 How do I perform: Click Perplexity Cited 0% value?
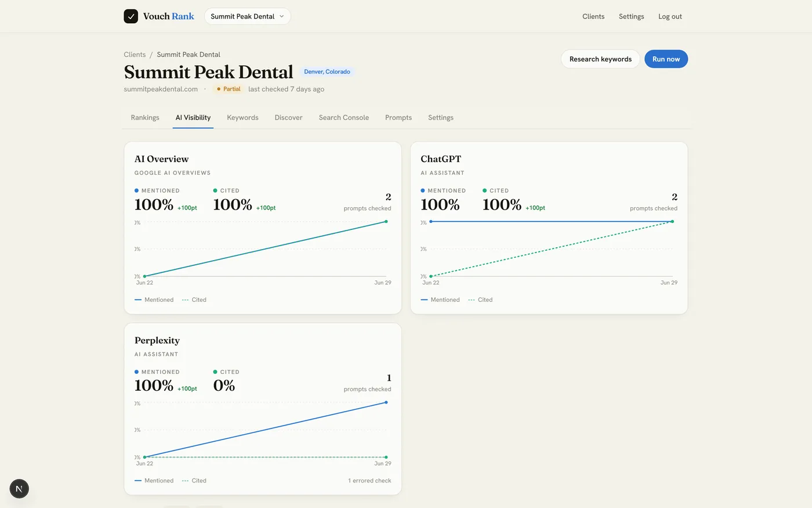coord(224,385)
